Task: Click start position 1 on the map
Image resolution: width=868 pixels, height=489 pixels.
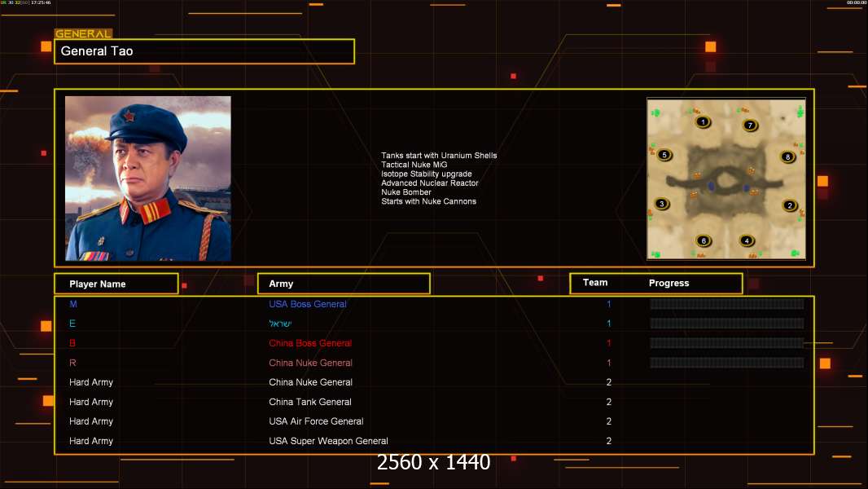Action: [703, 121]
